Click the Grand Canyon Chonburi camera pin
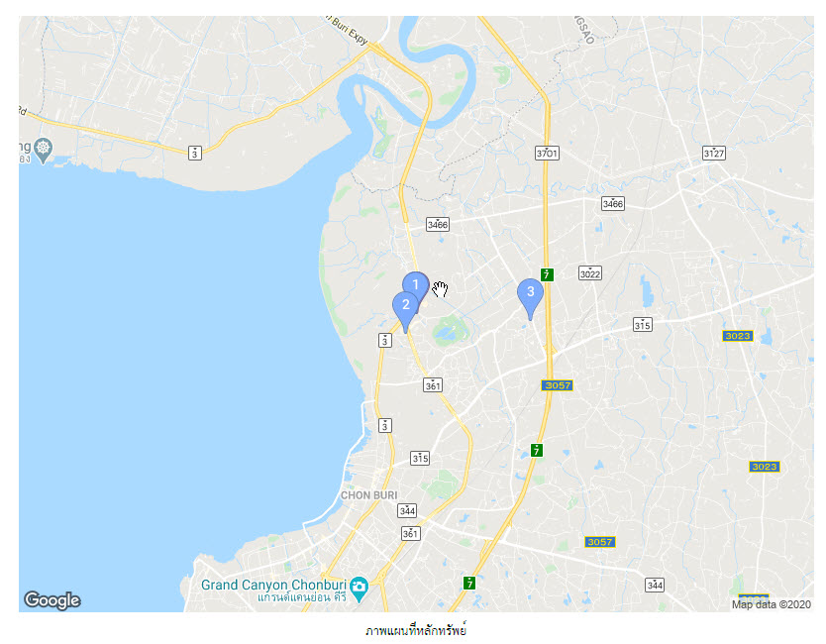Viewport: 826px width, 644px height. [360, 590]
